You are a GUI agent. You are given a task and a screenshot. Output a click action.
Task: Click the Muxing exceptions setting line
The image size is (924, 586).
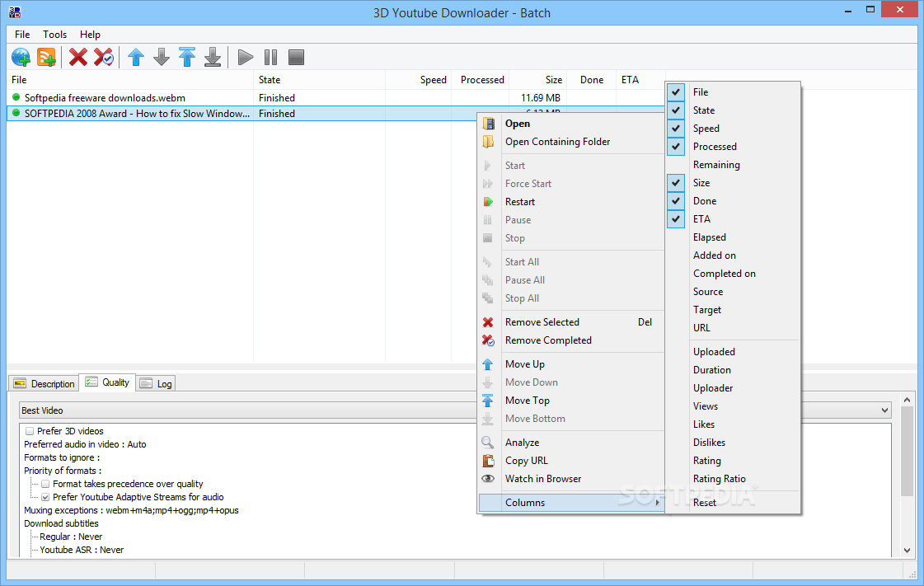coord(131,511)
